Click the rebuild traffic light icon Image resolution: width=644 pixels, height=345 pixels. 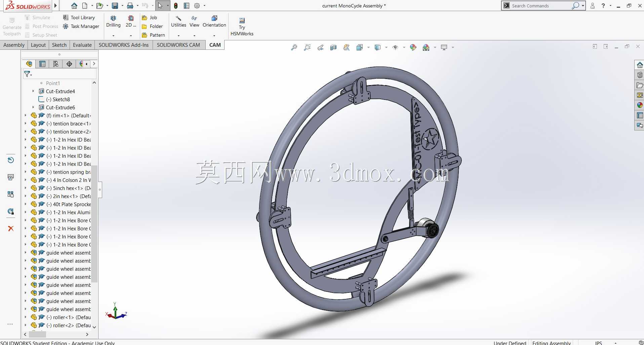(176, 6)
